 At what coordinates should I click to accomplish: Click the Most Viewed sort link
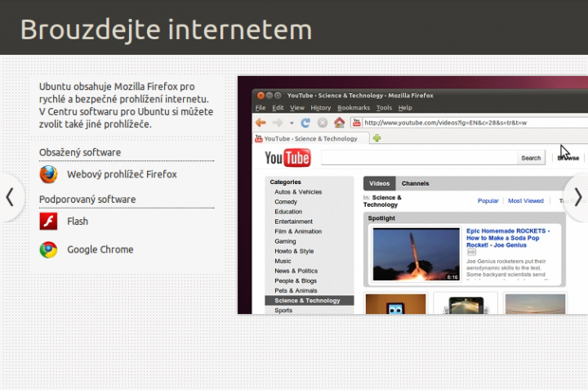pyautogui.click(x=525, y=201)
